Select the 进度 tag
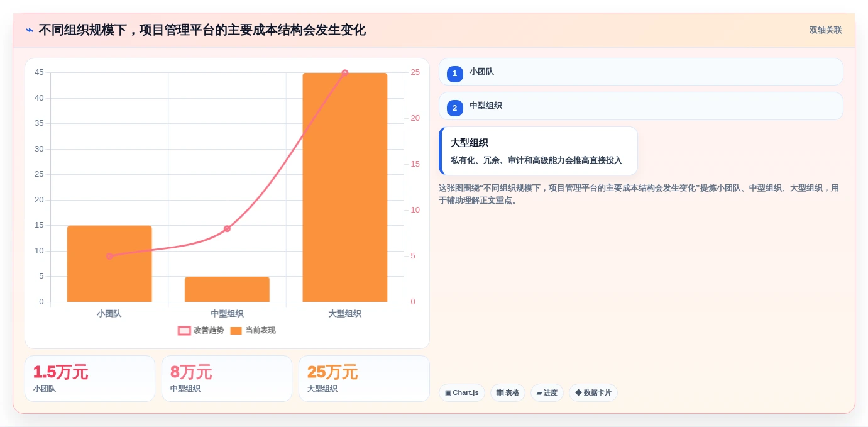The height and width of the screenshot is (427, 868). click(547, 392)
